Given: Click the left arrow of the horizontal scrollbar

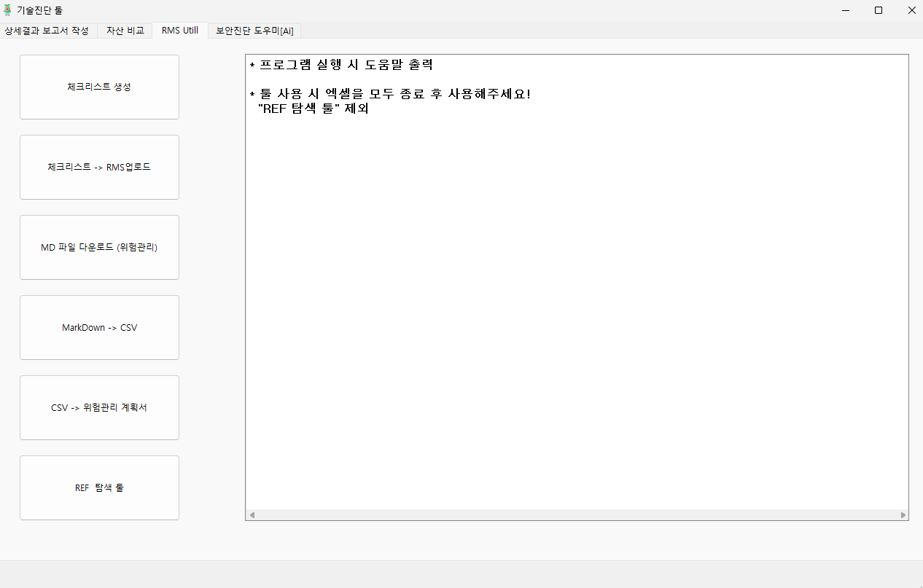Looking at the screenshot, I should (x=252, y=515).
